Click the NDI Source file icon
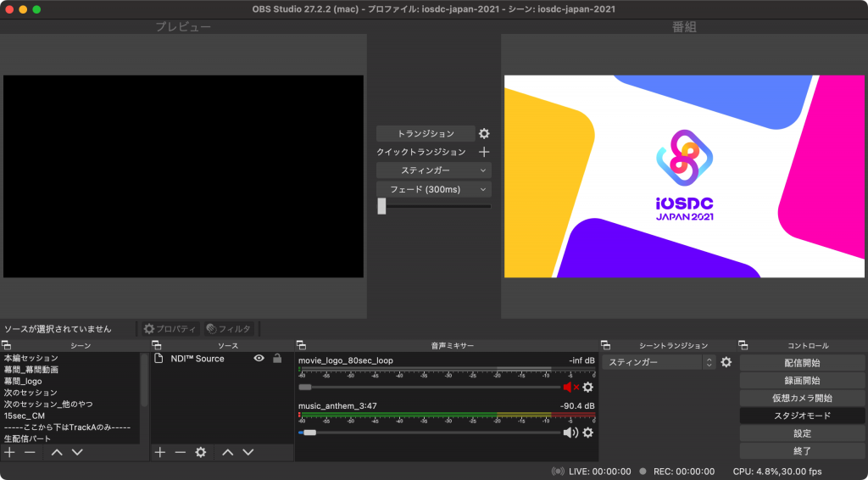868x480 pixels. coord(159,358)
